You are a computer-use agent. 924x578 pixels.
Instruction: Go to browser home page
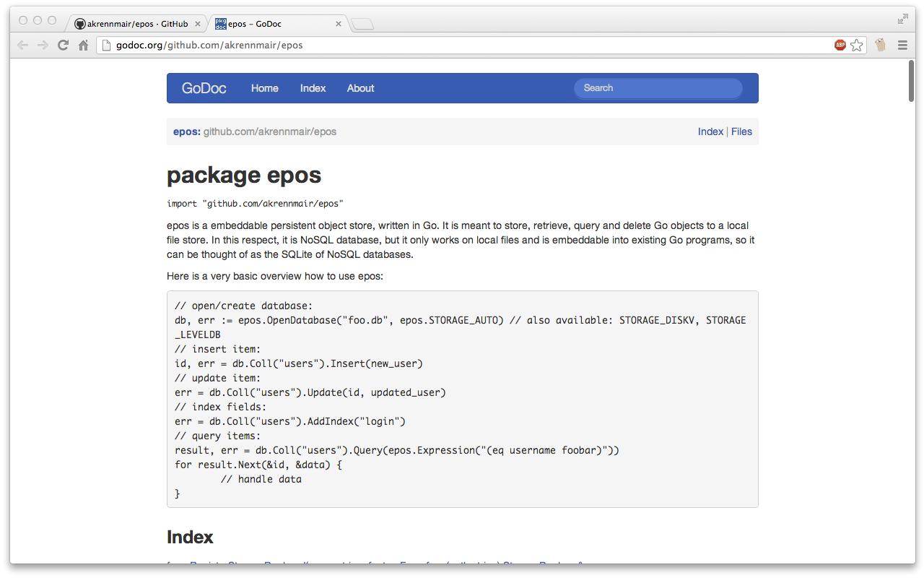click(x=83, y=46)
